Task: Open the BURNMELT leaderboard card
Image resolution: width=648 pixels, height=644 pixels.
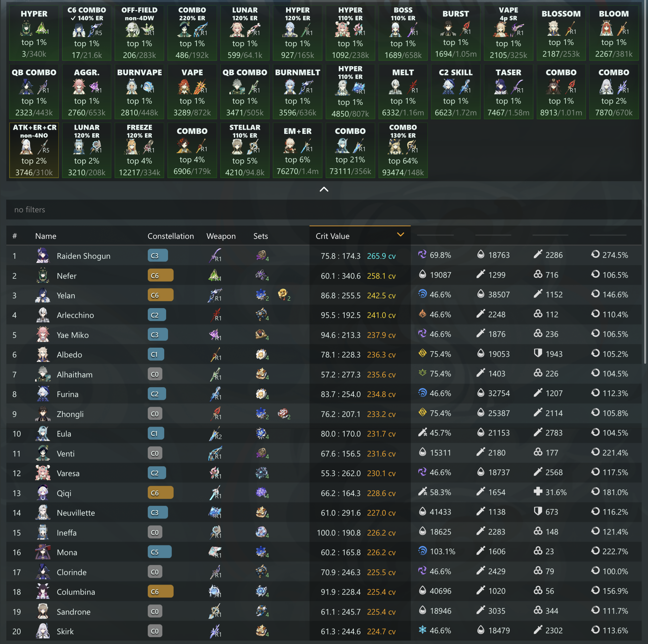Action: pos(297,91)
